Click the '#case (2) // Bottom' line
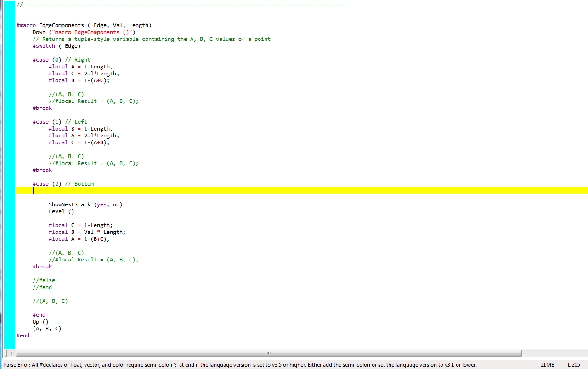This screenshot has width=588, height=369. 63,184
